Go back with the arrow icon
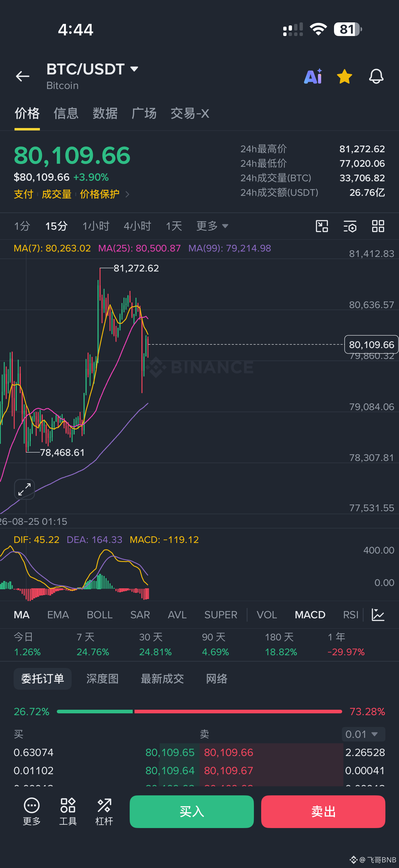 point(23,76)
